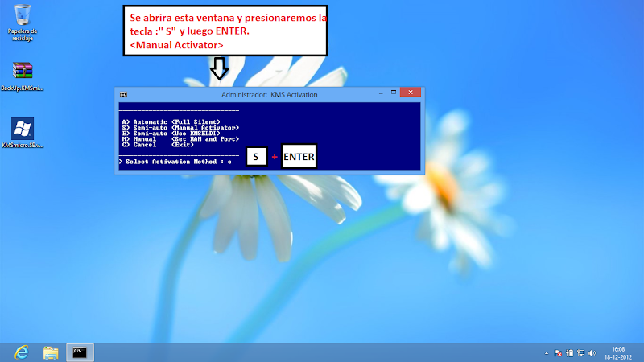Click the command prompt taskbar button
Screen dimensions: 644x362
pyautogui.click(x=80, y=352)
